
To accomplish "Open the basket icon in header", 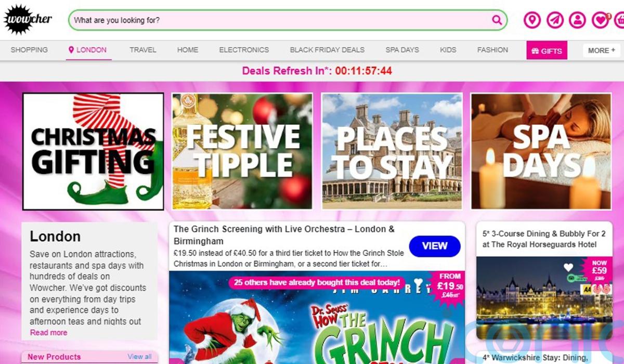I will (x=620, y=20).
